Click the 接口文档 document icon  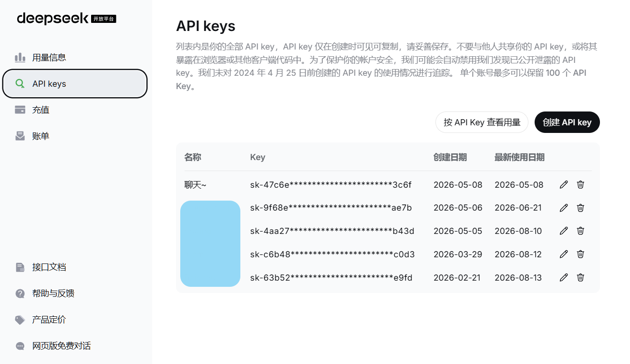[20, 267]
